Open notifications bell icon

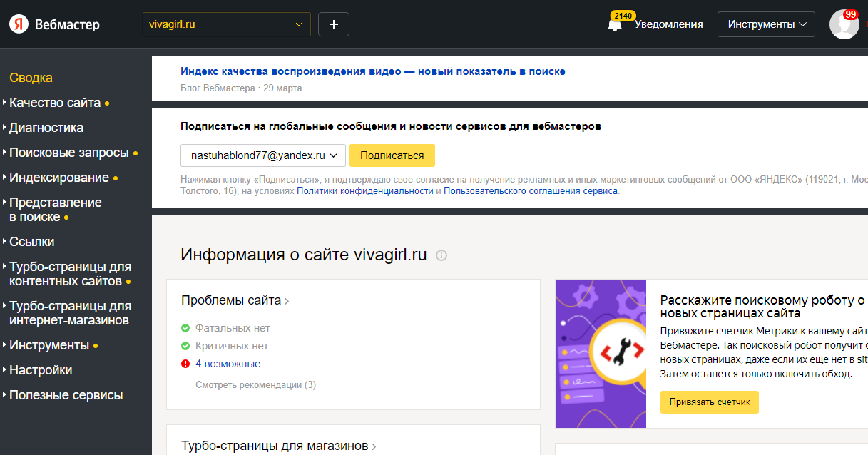[614, 25]
